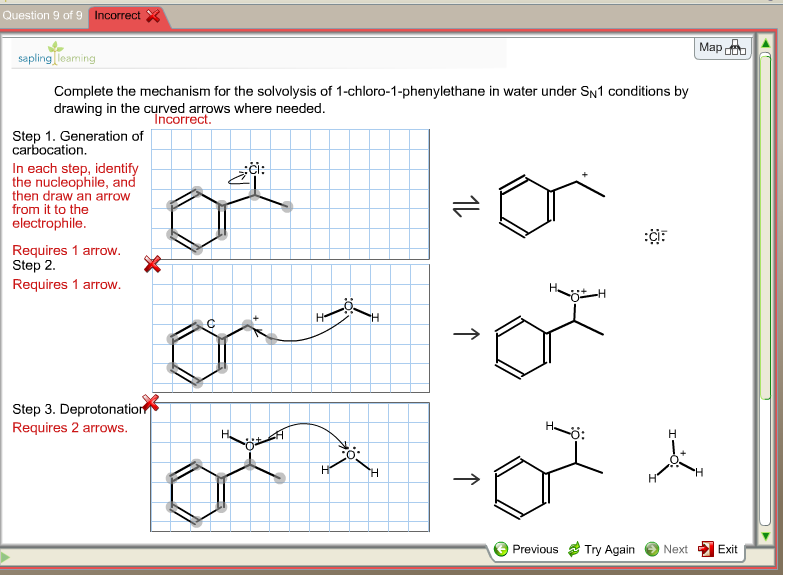Screen dimensions: 793x578
Task: Select the C label atom in Step 2
Action: pos(211,324)
